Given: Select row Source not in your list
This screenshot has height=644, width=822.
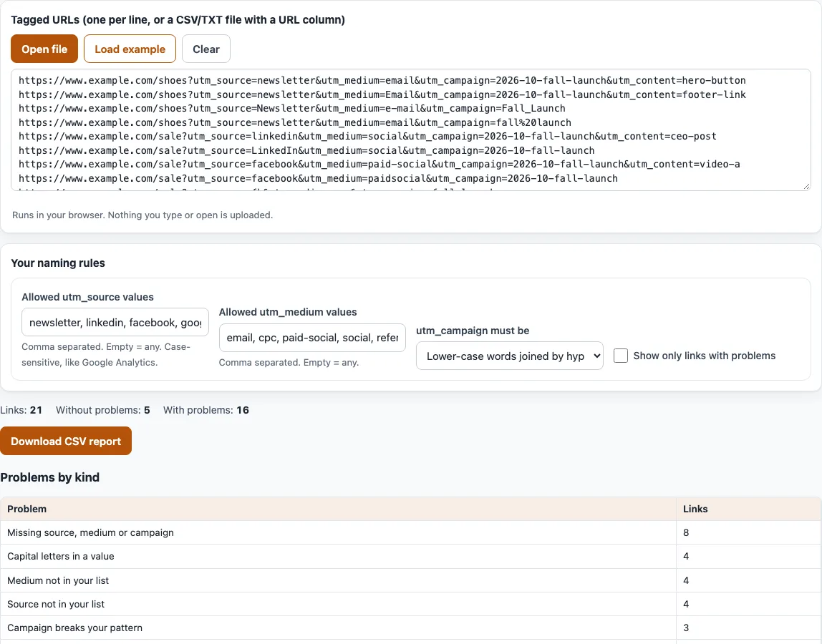Looking at the screenshot, I should [x=410, y=604].
